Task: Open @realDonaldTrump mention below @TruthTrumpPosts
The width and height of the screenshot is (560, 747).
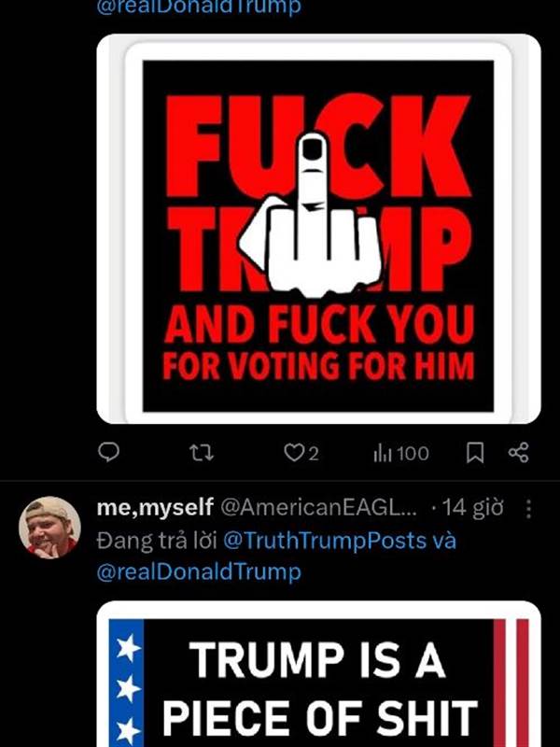Action: [x=199, y=571]
